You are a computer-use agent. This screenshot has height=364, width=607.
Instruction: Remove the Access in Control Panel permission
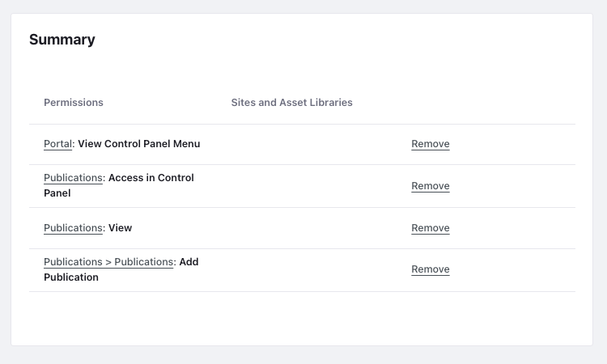click(430, 186)
